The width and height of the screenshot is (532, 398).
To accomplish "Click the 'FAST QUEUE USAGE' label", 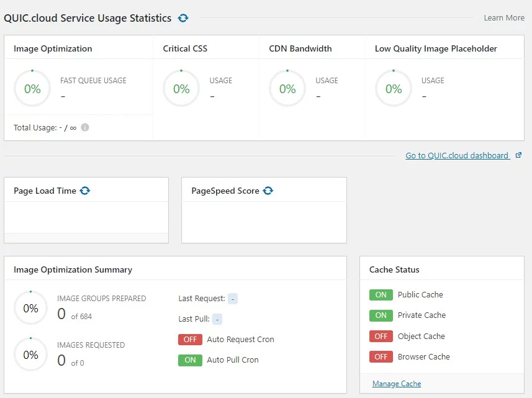I will point(93,81).
